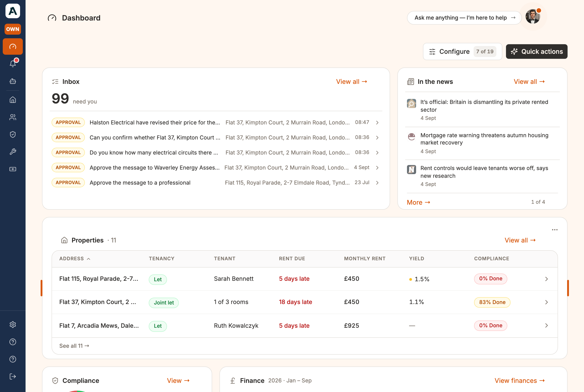The height and width of the screenshot is (392, 584).
Task: Open settings gear in sidebar
Action: [13, 325]
